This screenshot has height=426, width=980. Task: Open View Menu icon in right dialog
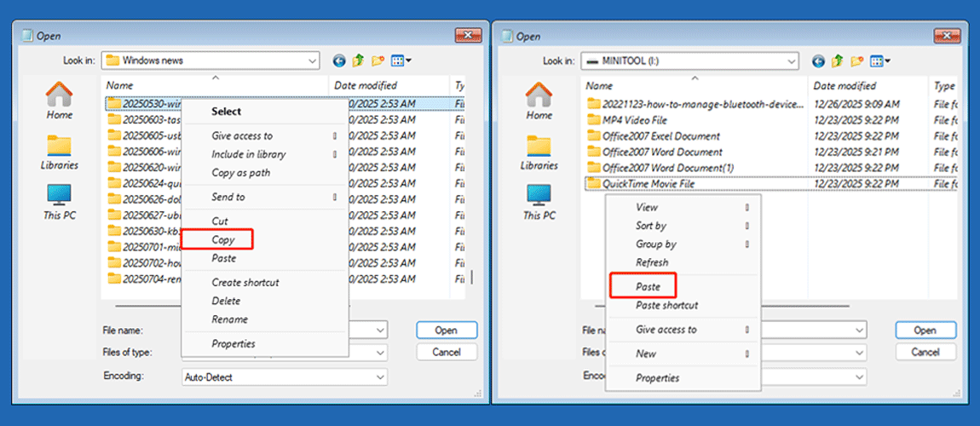[880, 60]
